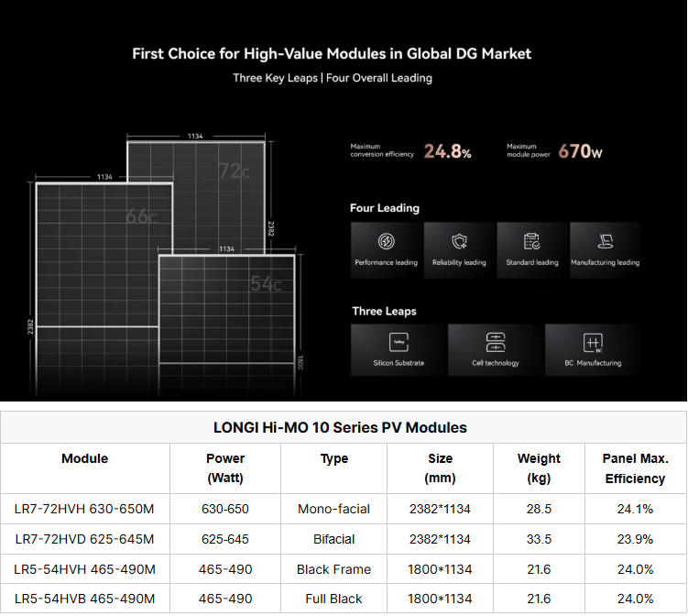Image resolution: width=688 pixels, height=616 pixels.
Task: Click the 630-650 power cell
Action: point(225,509)
